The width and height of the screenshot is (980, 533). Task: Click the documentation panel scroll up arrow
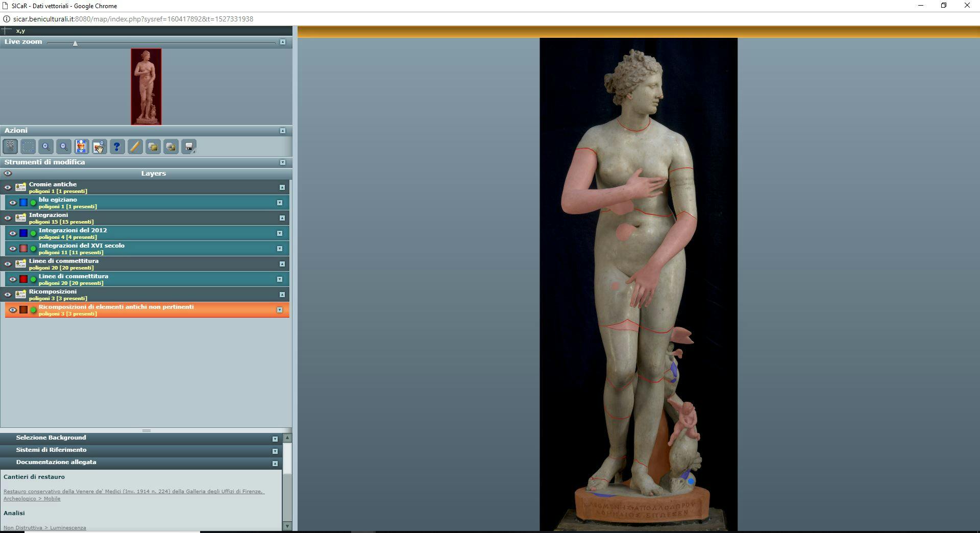click(287, 438)
